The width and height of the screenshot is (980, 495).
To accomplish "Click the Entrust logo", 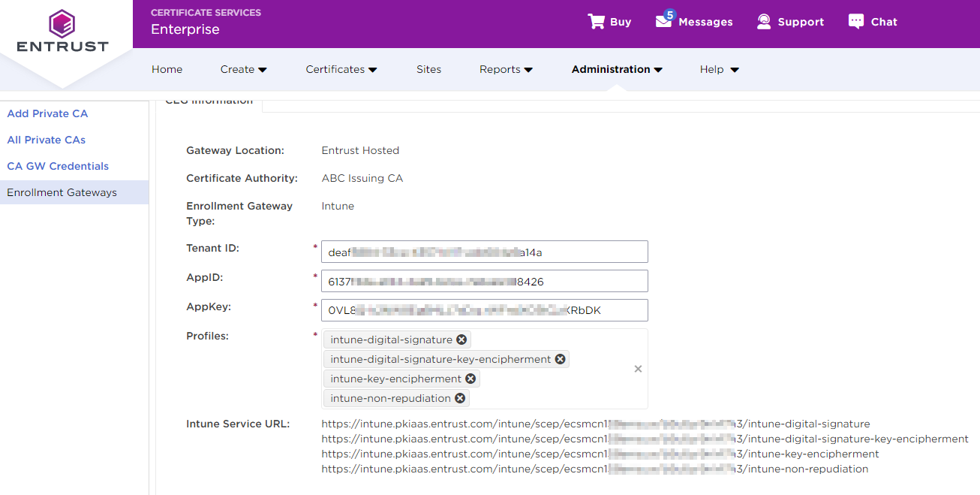I will pyautogui.click(x=62, y=32).
